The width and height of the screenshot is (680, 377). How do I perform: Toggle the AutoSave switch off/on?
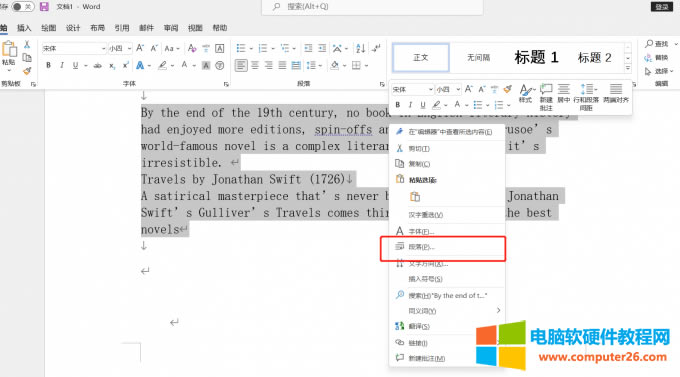pyautogui.click(x=22, y=7)
